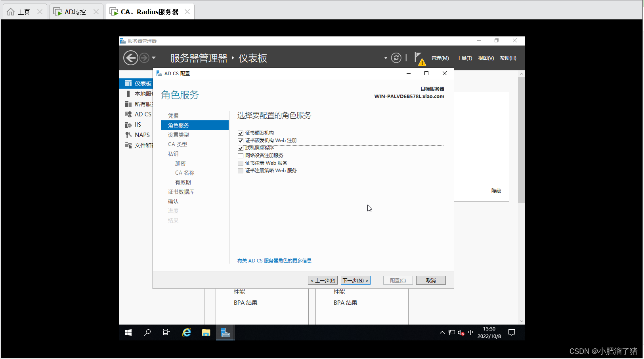Click BPA 结果 in the left tile

[246, 303]
